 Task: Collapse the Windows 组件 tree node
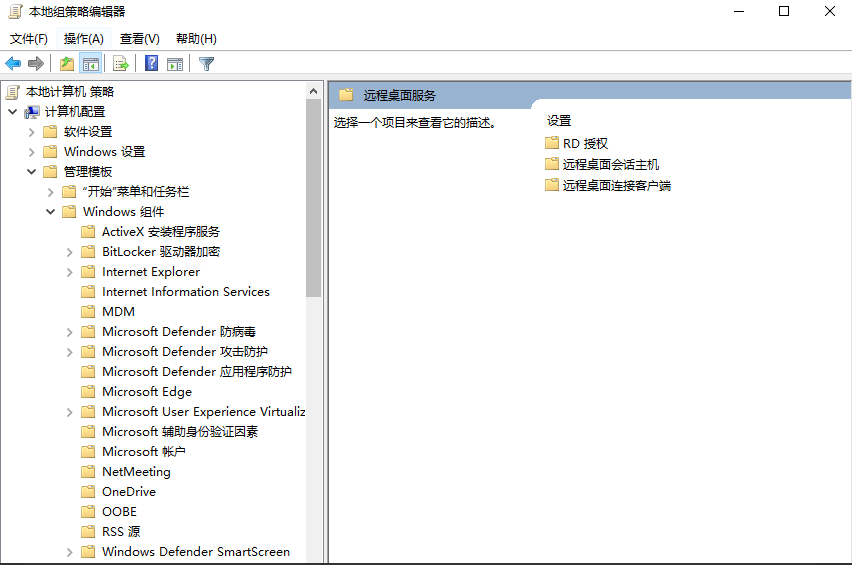(x=50, y=212)
